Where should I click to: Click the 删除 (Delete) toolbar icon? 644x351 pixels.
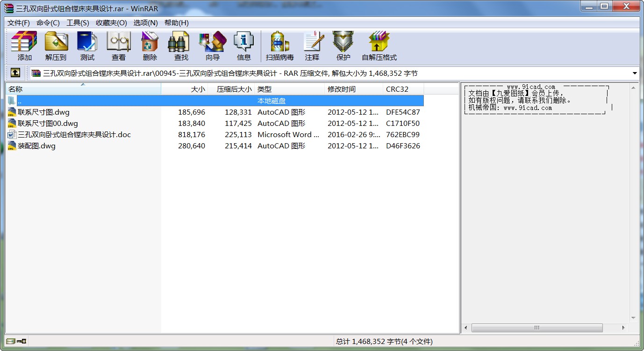150,42
